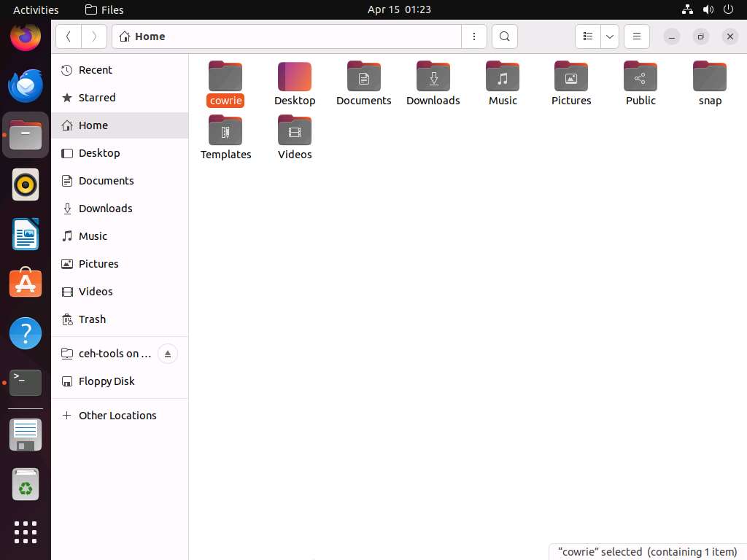
Task: Eject the ceh-tools mounted drive
Action: click(x=168, y=354)
